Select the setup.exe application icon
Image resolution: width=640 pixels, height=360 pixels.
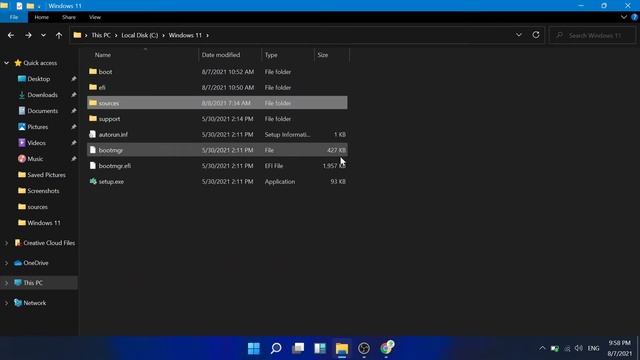93,182
